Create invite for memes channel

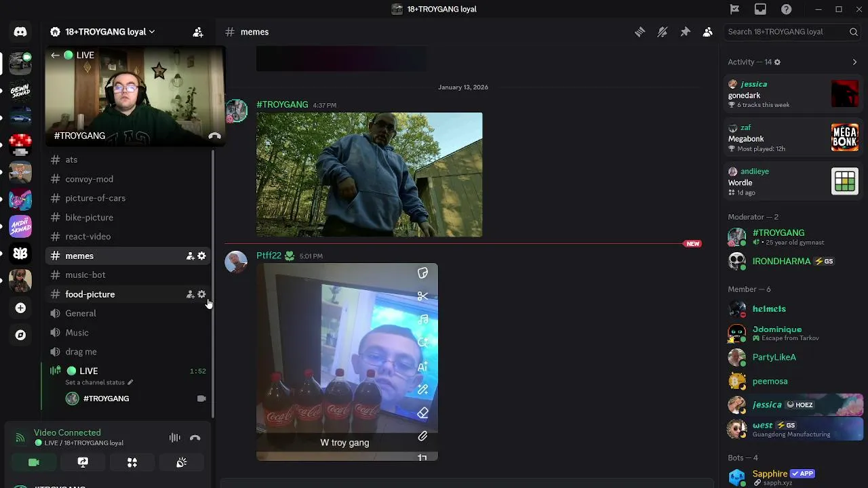pyautogui.click(x=191, y=256)
